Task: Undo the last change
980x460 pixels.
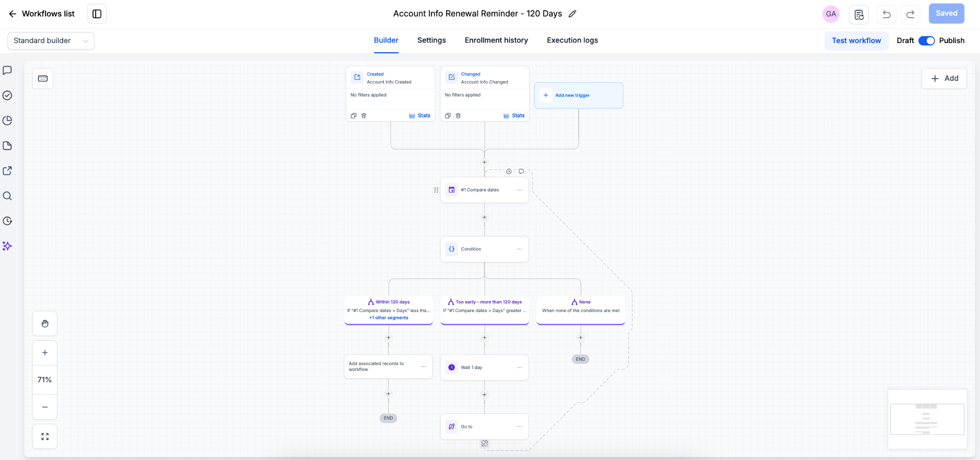Action: (886, 14)
